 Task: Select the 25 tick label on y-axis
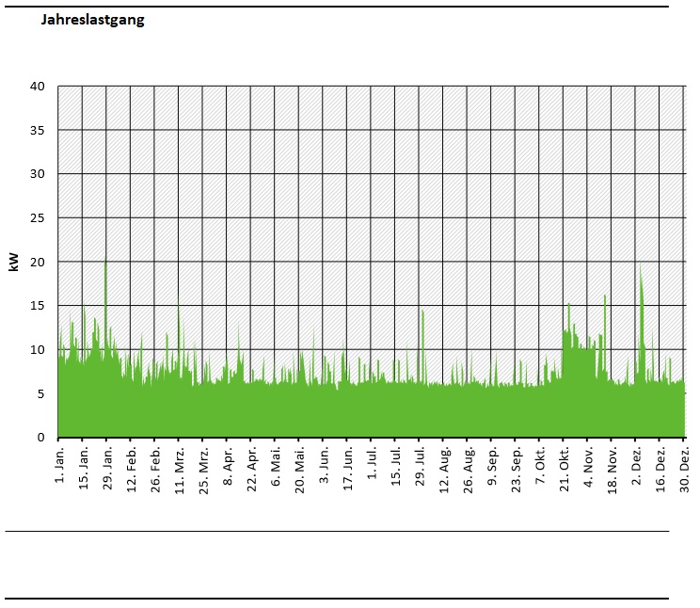[38, 218]
